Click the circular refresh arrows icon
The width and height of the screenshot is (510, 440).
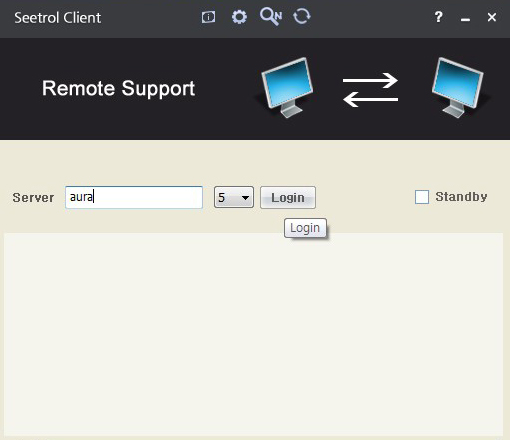(x=302, y=17)
